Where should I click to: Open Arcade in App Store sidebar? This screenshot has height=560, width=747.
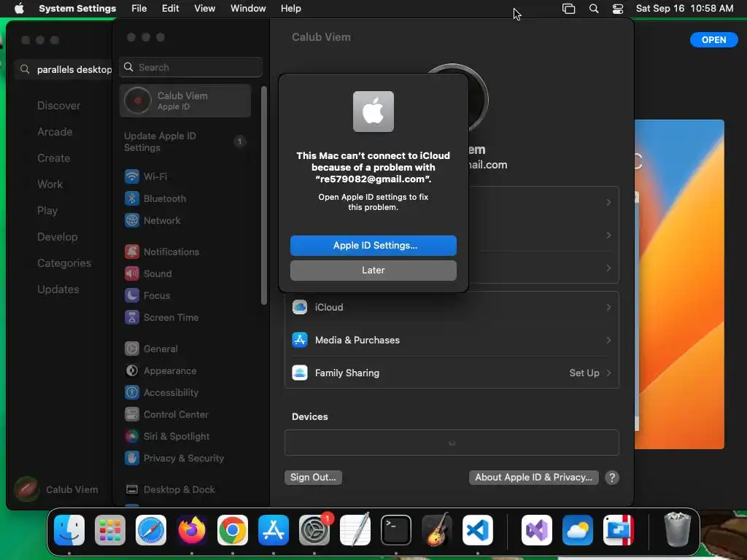55,132
